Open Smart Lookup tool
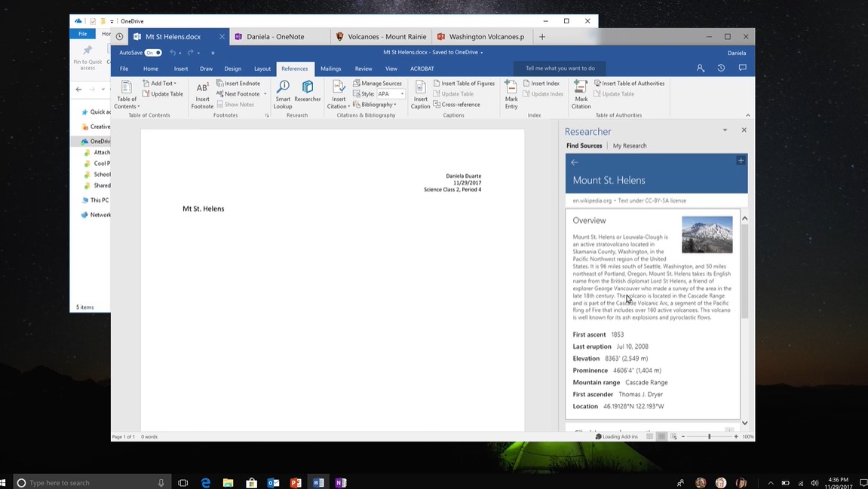Image resolution: width=868 pixels, height=489 pixels. point(283,94)
